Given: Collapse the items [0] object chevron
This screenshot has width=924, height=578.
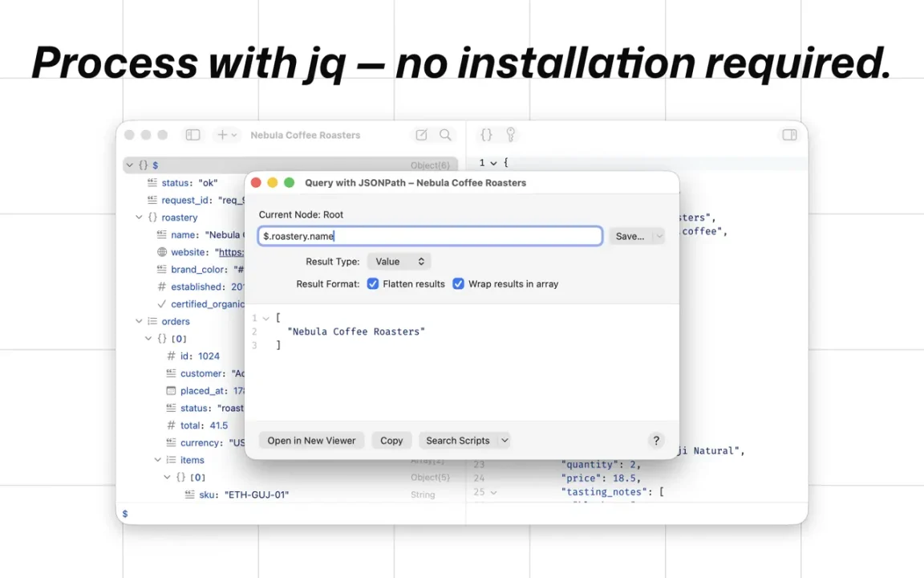Looking at the screenshot, I should (168, 477).
